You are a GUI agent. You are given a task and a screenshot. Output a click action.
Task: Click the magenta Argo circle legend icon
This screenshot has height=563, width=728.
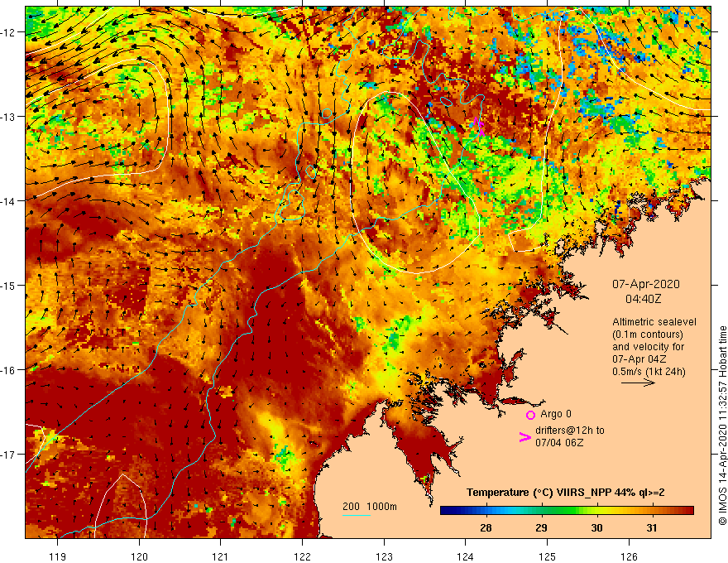point(530,415)
